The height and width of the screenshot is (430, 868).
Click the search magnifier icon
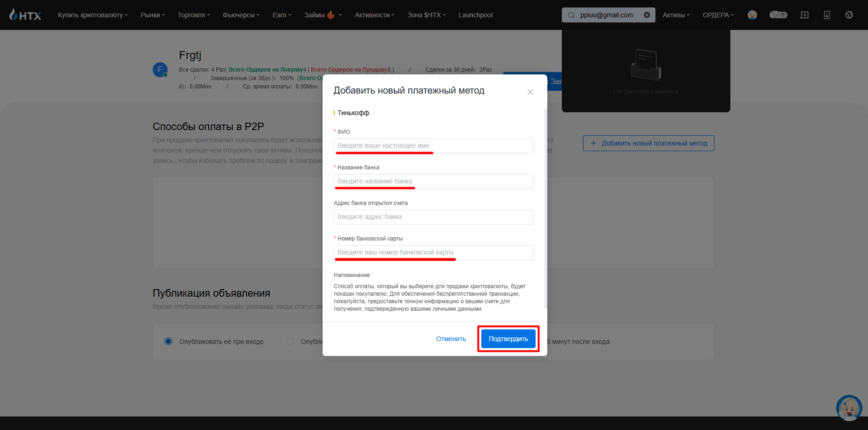[x=571, y=15]
